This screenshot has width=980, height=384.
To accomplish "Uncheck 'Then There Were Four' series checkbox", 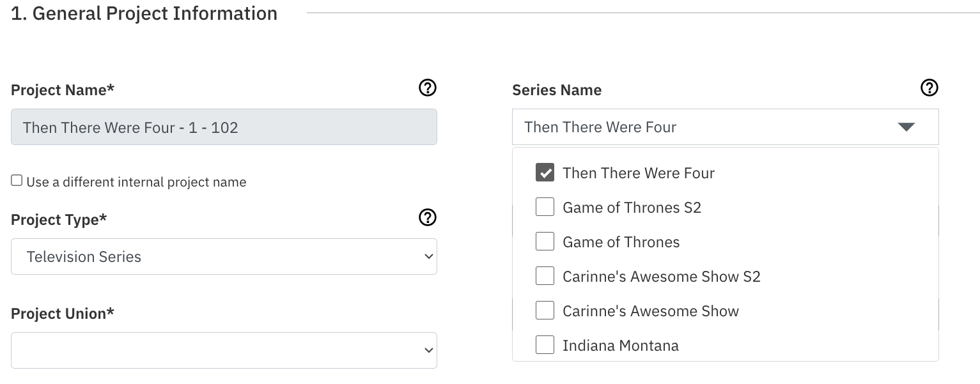I will [x=545, y=173].
